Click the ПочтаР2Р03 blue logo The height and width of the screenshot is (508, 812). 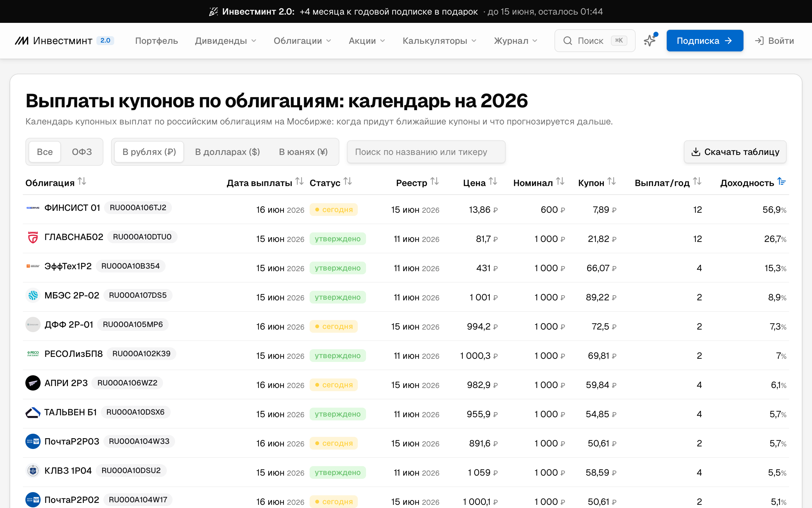33,441
